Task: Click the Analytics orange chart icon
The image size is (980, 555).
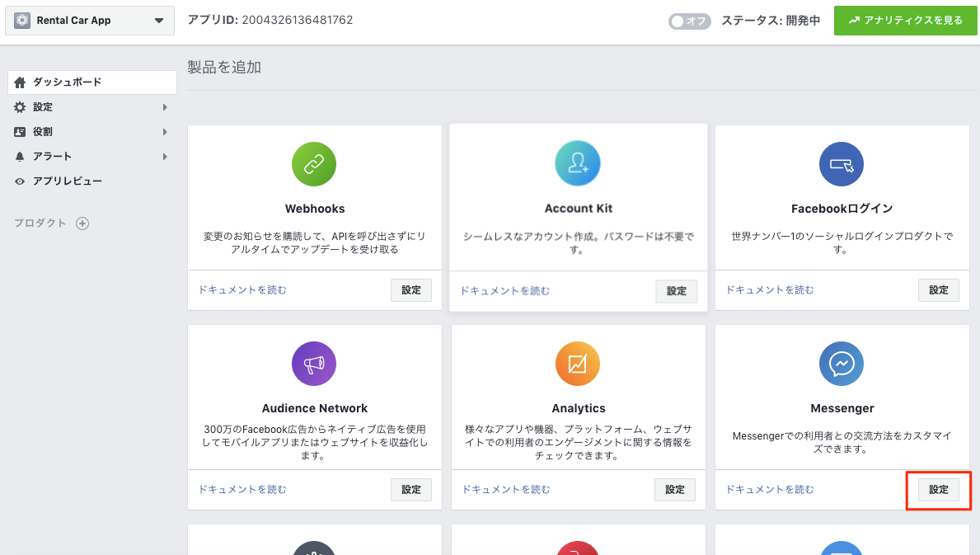Action: 578,363
